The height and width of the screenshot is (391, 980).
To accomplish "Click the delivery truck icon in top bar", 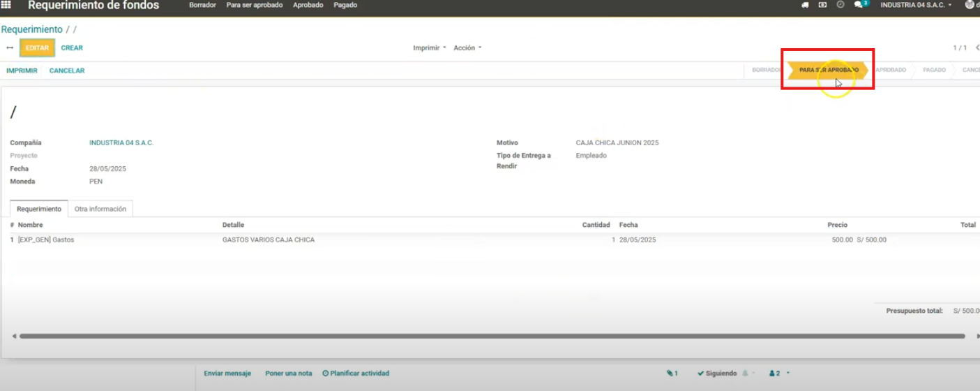I will [805, 5].
